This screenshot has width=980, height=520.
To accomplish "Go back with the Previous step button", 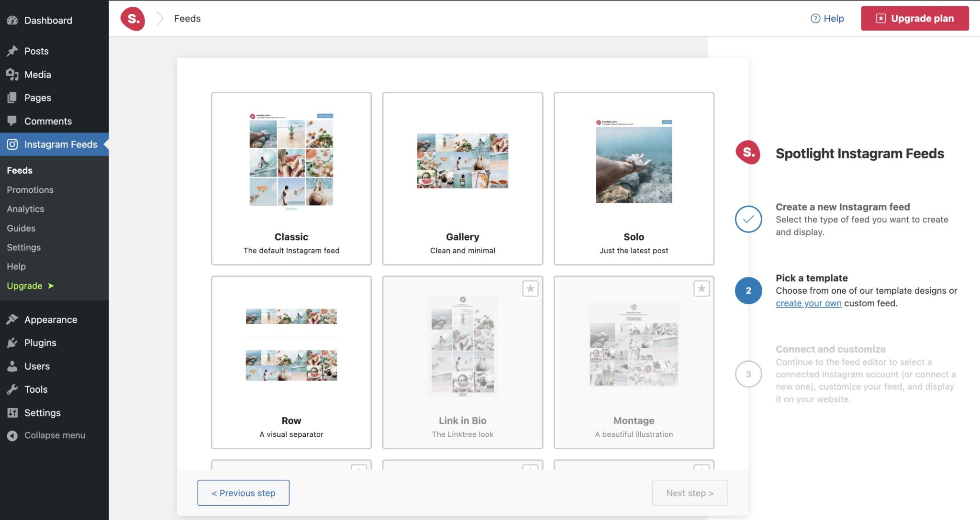I will (x=243, y=493).
